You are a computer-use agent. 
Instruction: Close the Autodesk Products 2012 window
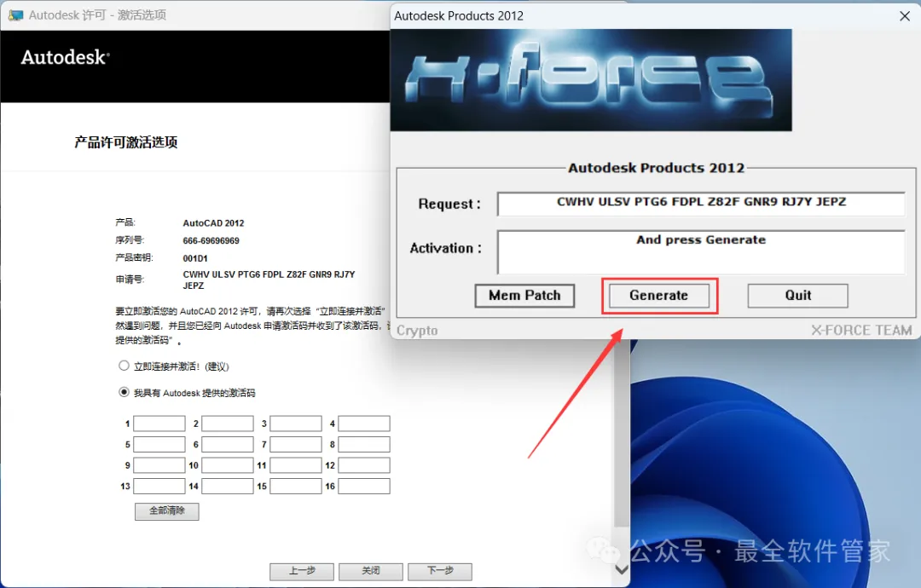click(905, 16)
